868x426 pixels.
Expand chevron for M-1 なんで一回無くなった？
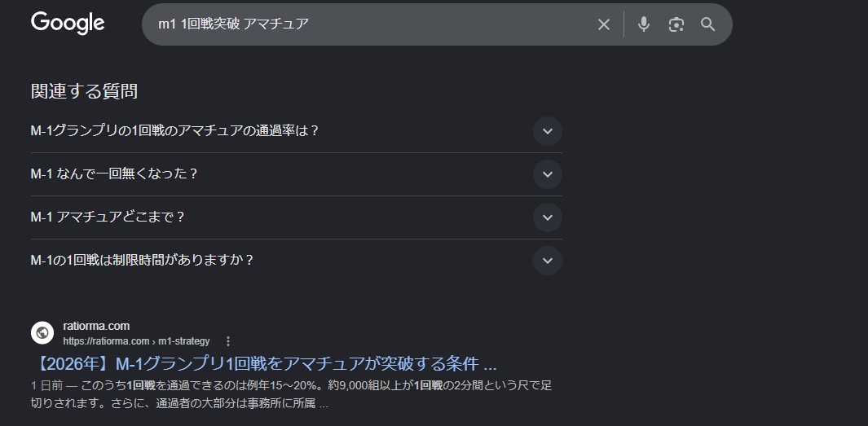548,174
